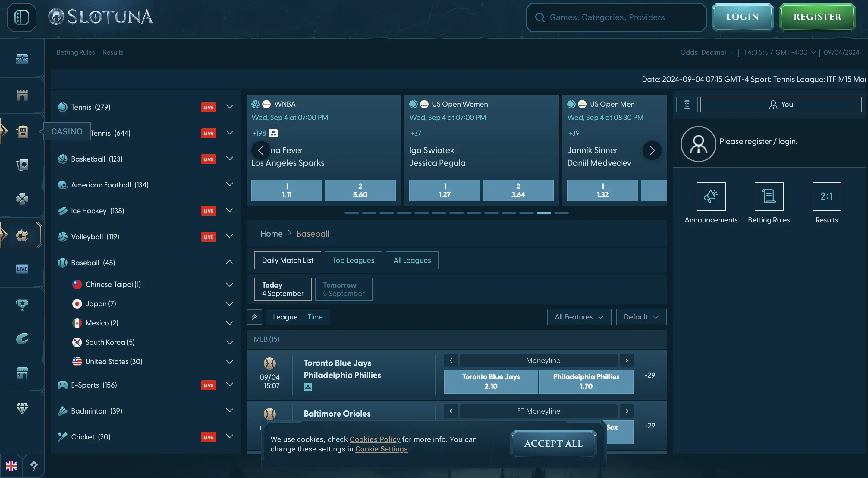868x478 pixels.
Task: Open the trophy sidebar icon
Action: 22,304
